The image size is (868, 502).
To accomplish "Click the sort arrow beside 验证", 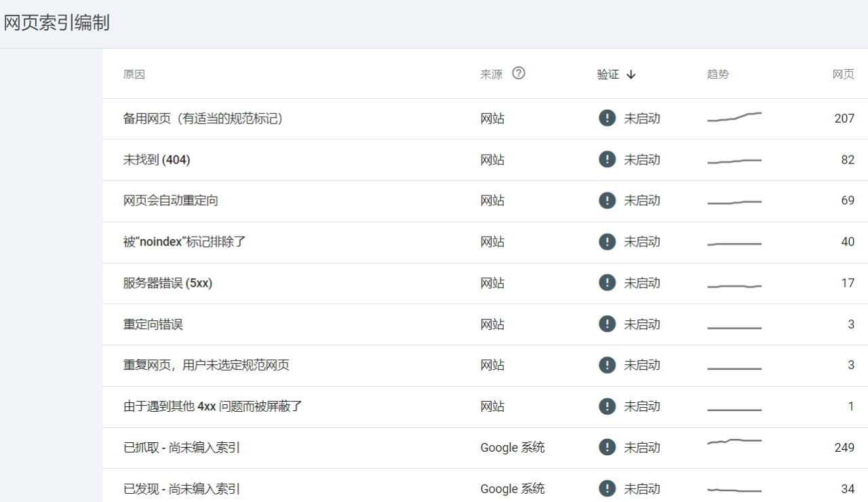I will click(x=631, y=75).
